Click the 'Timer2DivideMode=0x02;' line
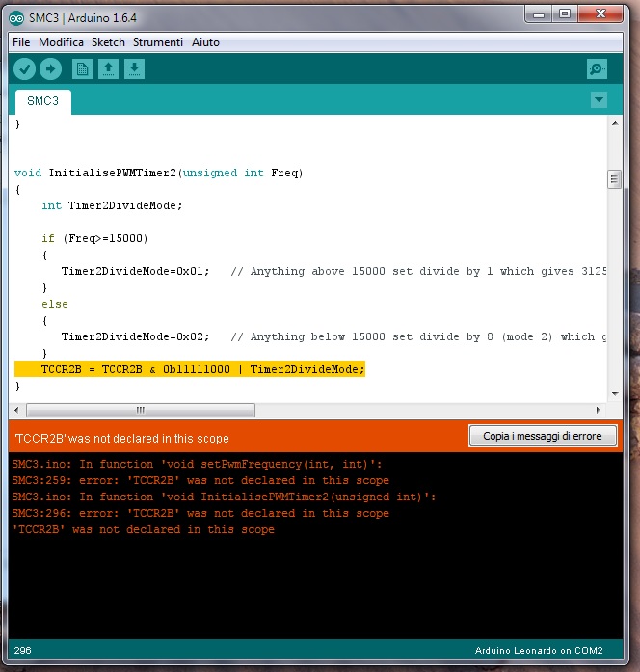This screenshot has height=672, width=640. [135, 336]
